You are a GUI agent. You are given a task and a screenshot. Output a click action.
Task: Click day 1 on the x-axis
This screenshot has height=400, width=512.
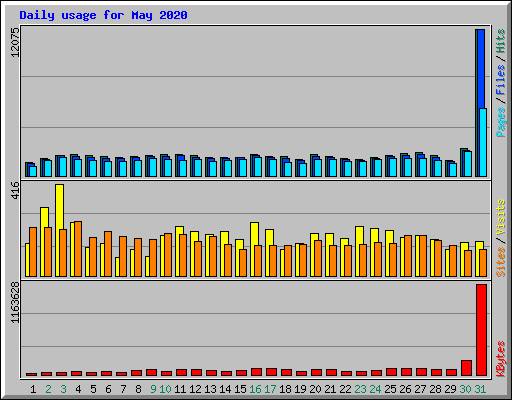point(33,389)
